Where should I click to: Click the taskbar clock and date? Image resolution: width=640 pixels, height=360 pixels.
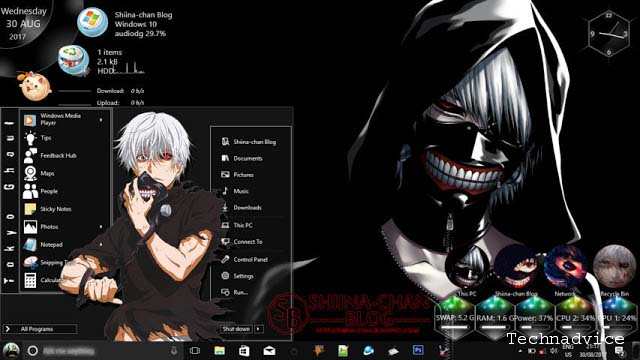(592, 351)
